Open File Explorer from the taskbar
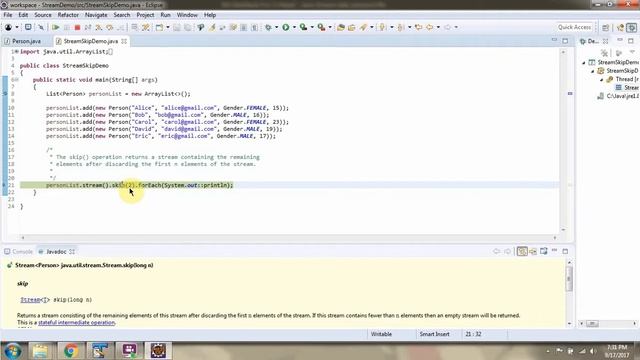Viewport: 640px width, 360px height. [40, 351]
